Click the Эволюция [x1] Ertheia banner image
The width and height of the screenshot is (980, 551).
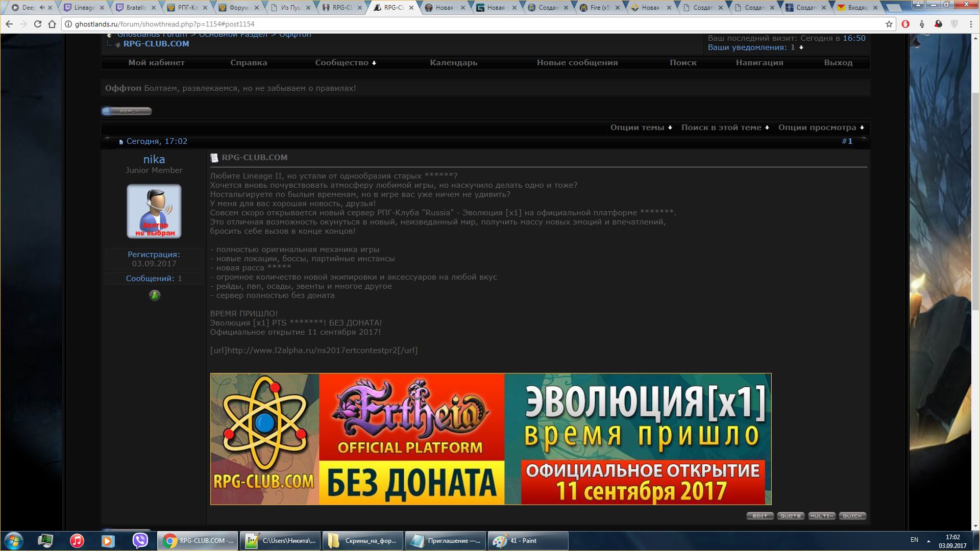point(491,439)
